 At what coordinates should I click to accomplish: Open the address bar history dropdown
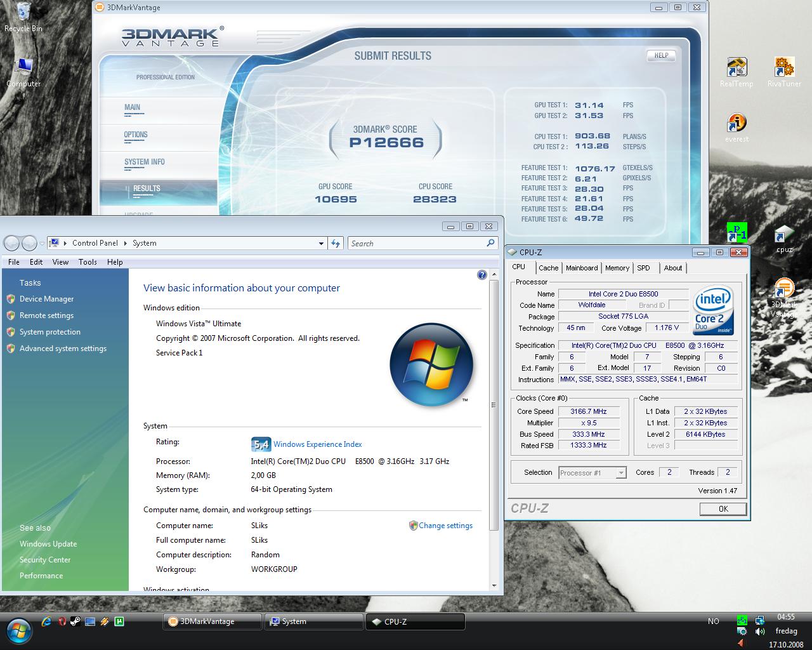click(x=321, y=243)
